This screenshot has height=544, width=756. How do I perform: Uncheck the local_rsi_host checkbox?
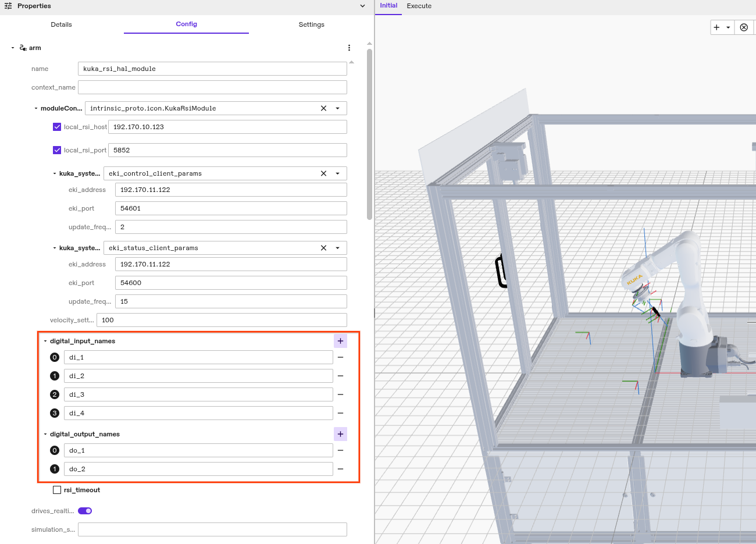56,126
